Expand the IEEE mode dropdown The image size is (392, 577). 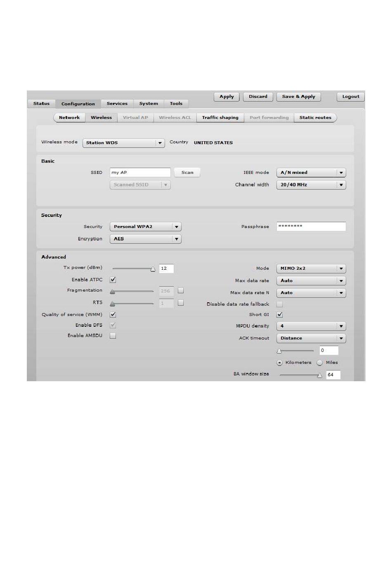[x=311, y=173]
